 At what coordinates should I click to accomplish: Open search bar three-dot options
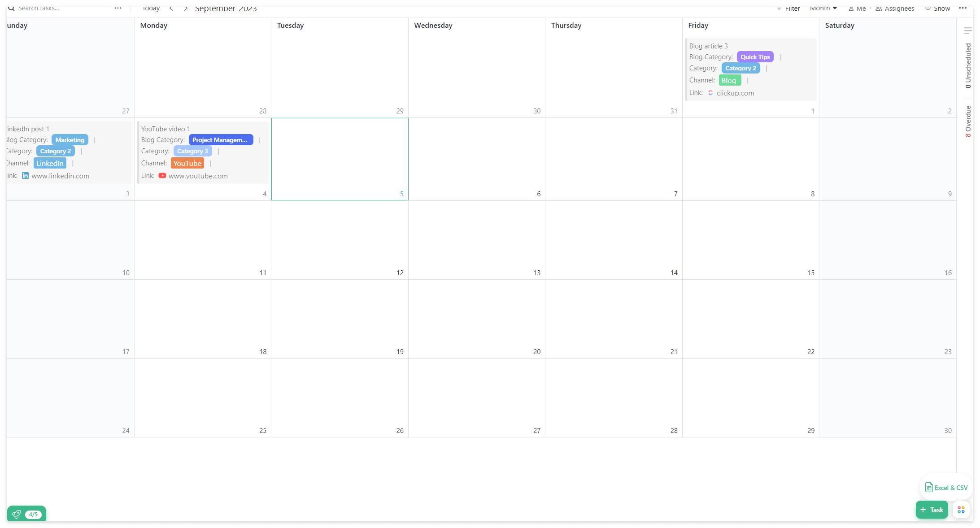tap(118, 8)
